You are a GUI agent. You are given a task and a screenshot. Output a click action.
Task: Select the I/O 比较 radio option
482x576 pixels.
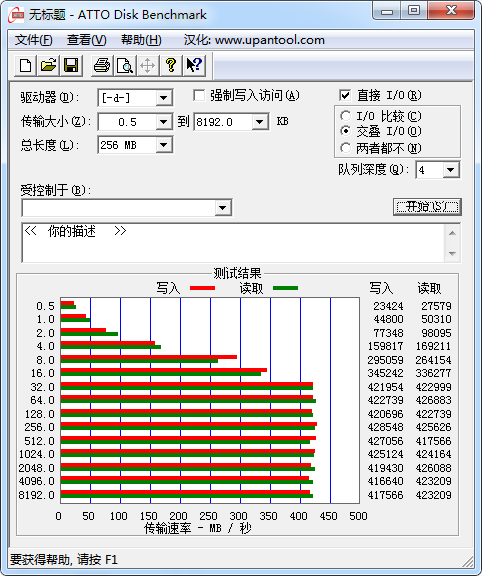[x=345, y=116]
